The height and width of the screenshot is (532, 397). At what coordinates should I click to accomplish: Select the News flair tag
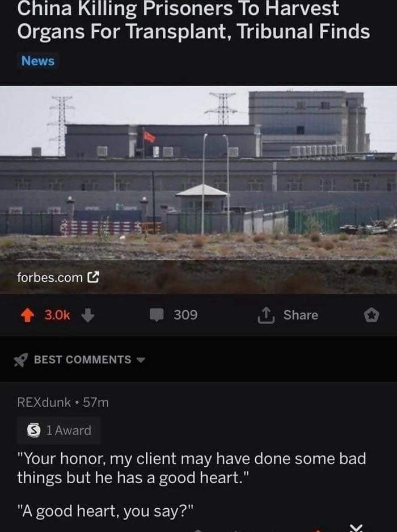pos(38,61)
